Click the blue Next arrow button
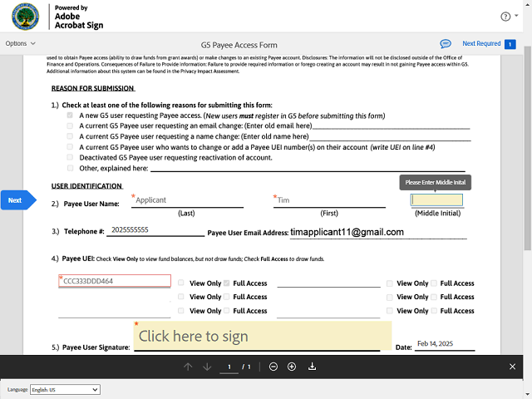 click(17, 200)
